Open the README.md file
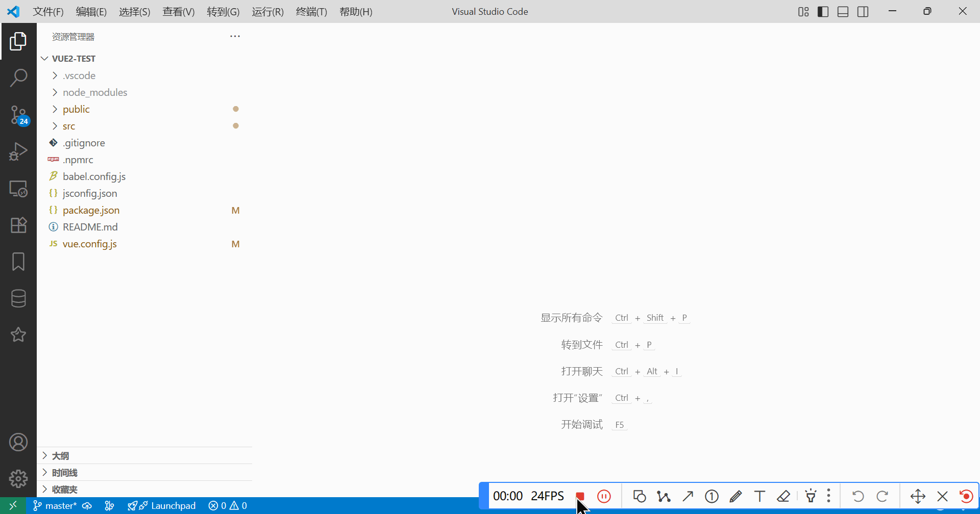The height and width of the screenshot is (514, 980). (144, 227)
